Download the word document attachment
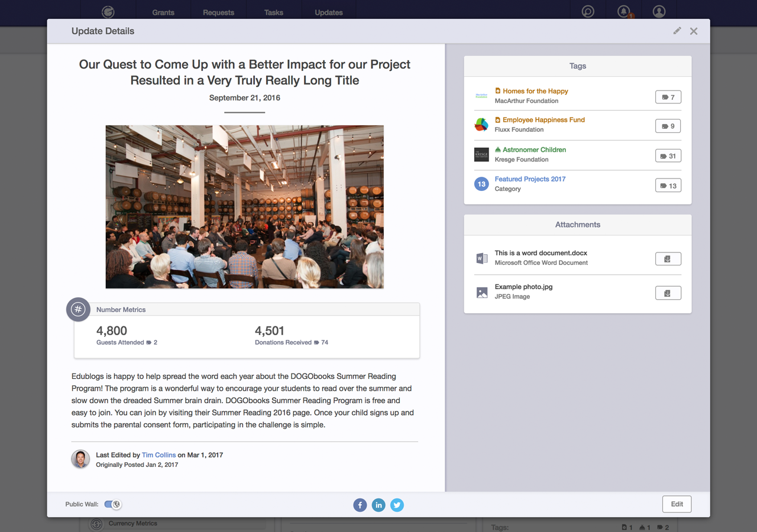The image size is (757, 532). (x=668, y=259)
